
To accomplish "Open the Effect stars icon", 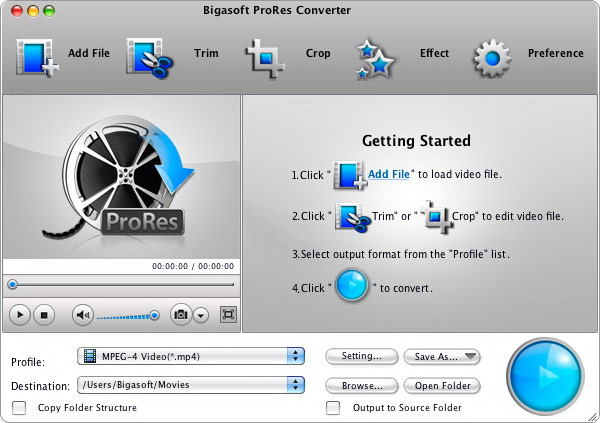I will click(x=374, y=59).
